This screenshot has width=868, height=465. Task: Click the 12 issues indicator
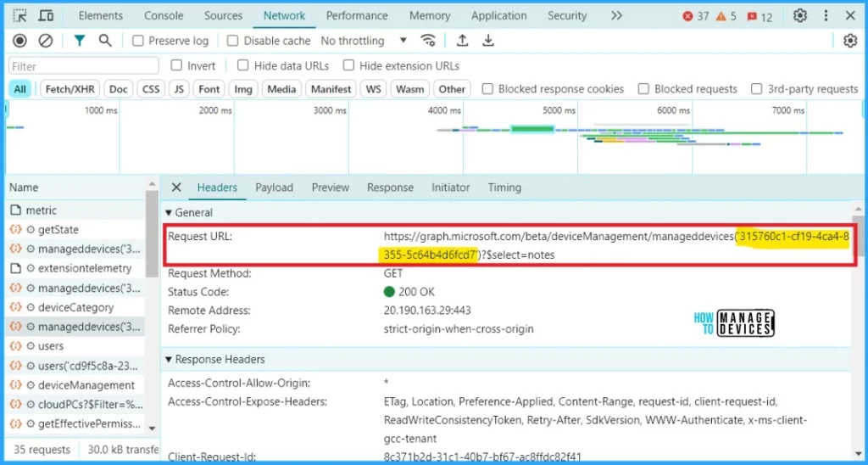(x=759, y=17)
